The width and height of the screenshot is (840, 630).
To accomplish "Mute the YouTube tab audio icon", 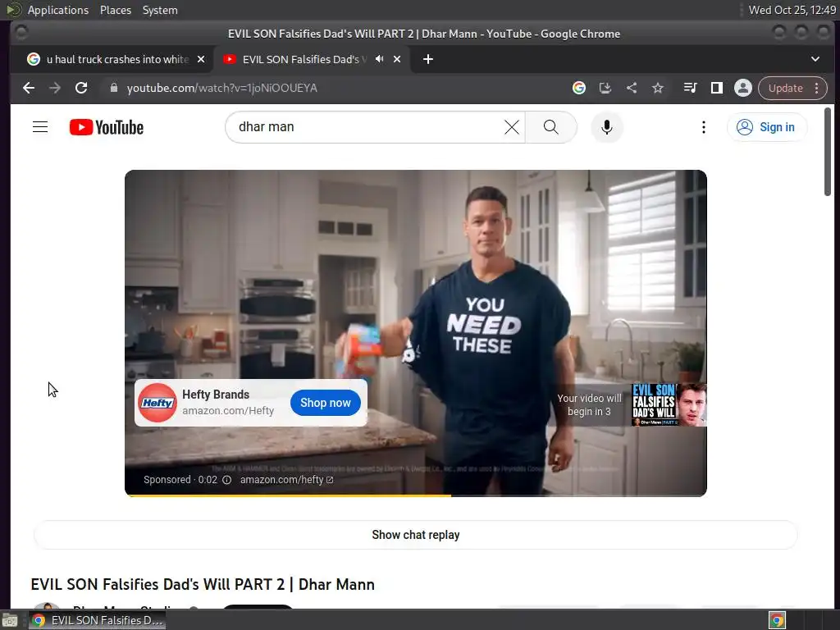I will [x=379, y=59].
